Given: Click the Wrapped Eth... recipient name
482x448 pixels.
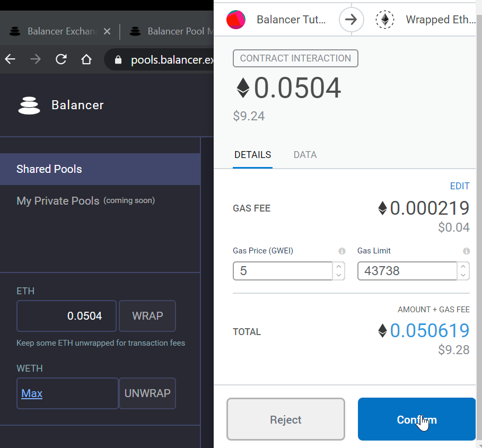Looking at the screenshot, I should (441, 20).
